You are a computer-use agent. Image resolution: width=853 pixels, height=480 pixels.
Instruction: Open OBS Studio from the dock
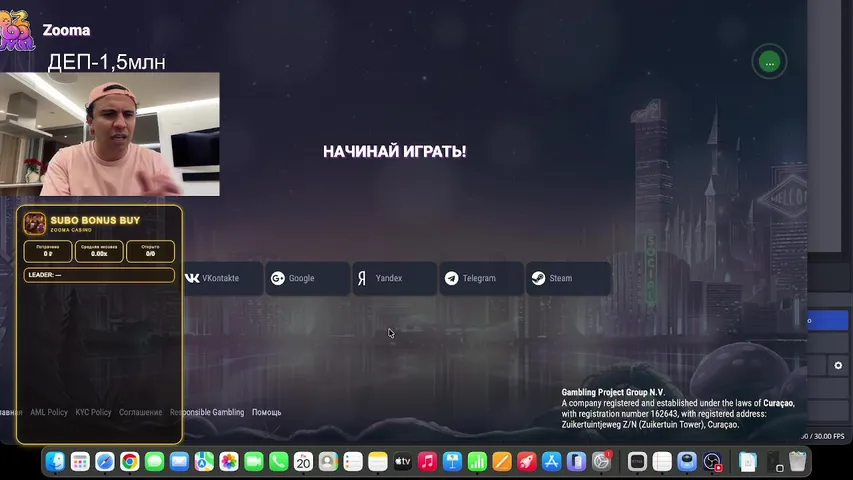pos(712,461)
